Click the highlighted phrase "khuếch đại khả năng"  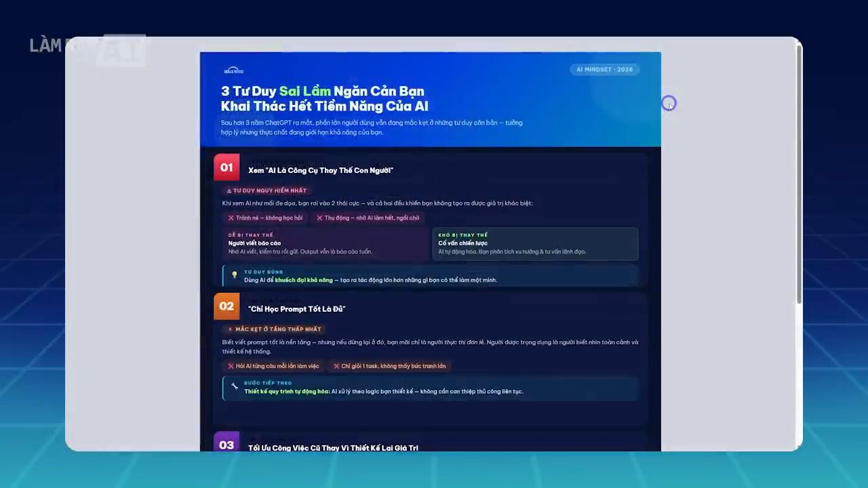click(x=304, y=280)
